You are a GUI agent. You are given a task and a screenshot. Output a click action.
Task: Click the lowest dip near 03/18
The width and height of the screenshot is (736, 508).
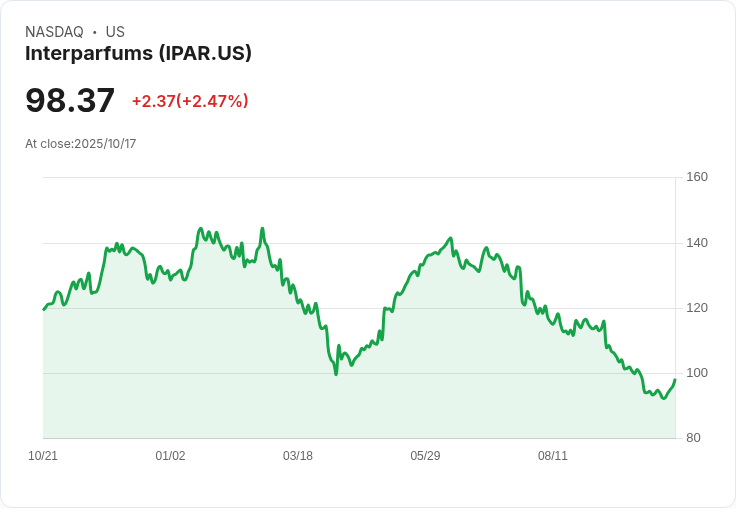(x=336, y=374)
